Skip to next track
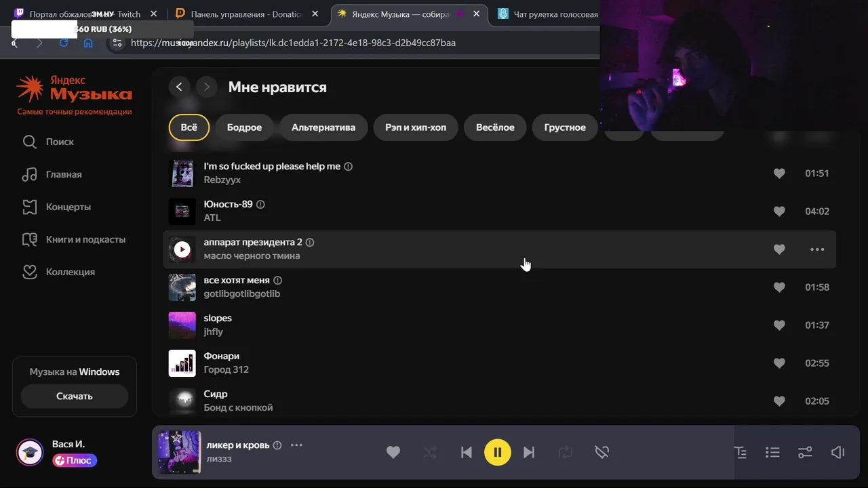The height and width of the screenshot is (488, 868). point(529,452)
